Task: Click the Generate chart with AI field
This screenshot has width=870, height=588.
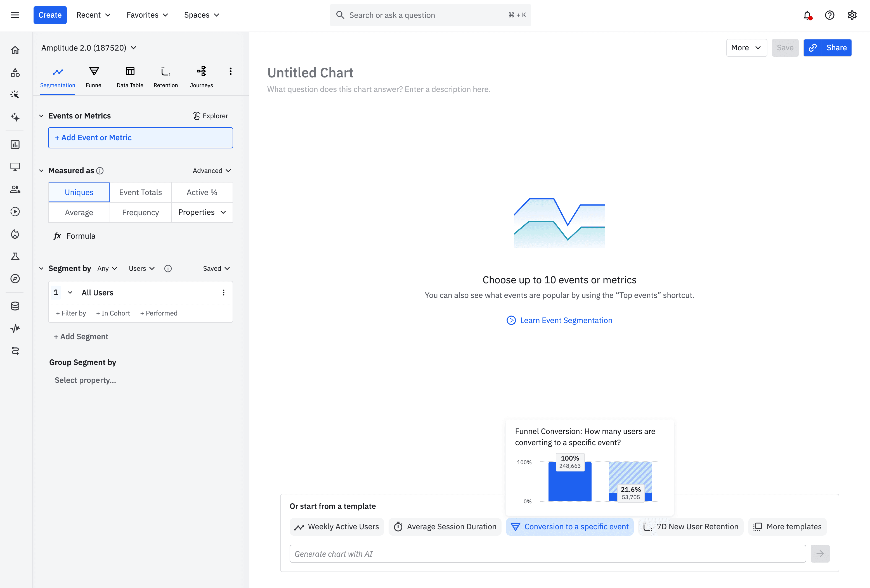Action: [547, 554]
